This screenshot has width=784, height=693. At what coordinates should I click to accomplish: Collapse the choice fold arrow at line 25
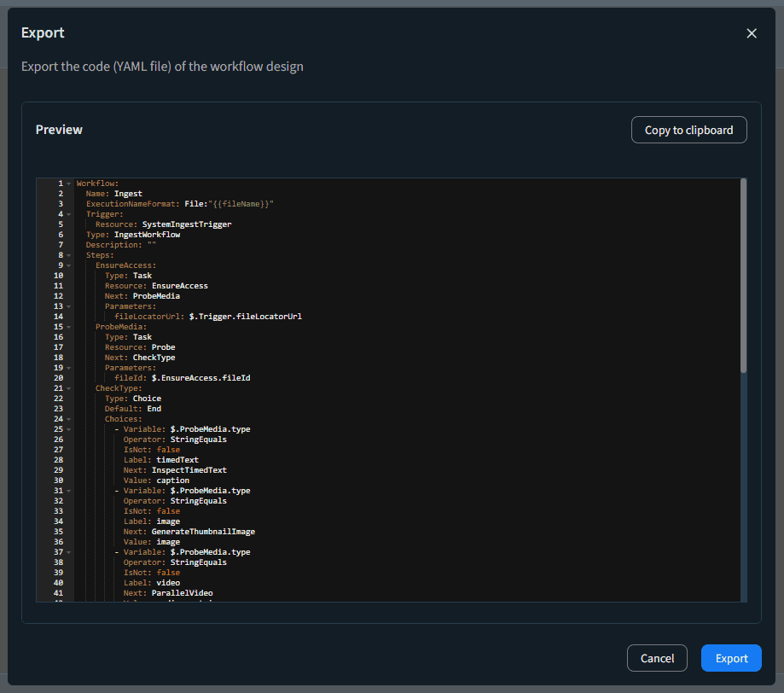pos(68,429)
